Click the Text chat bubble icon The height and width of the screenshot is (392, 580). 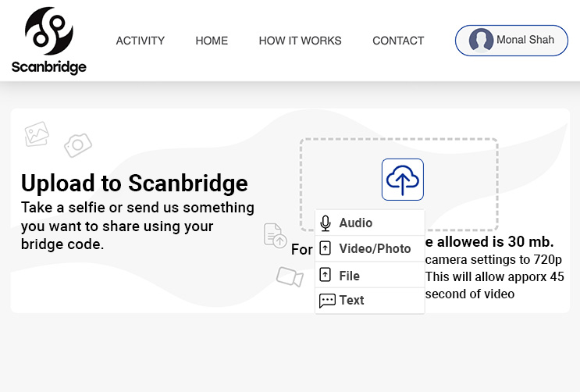click(327, 301)
